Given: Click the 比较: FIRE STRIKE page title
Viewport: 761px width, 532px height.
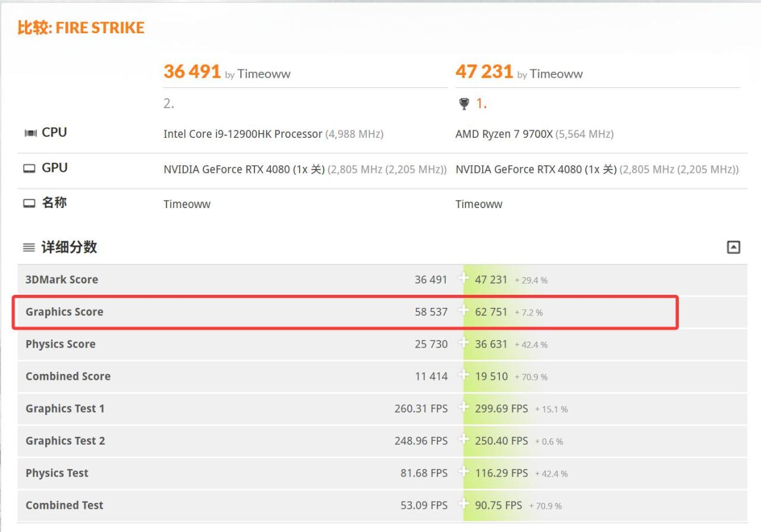Looking at the screenshot, I should pos(81,28).
